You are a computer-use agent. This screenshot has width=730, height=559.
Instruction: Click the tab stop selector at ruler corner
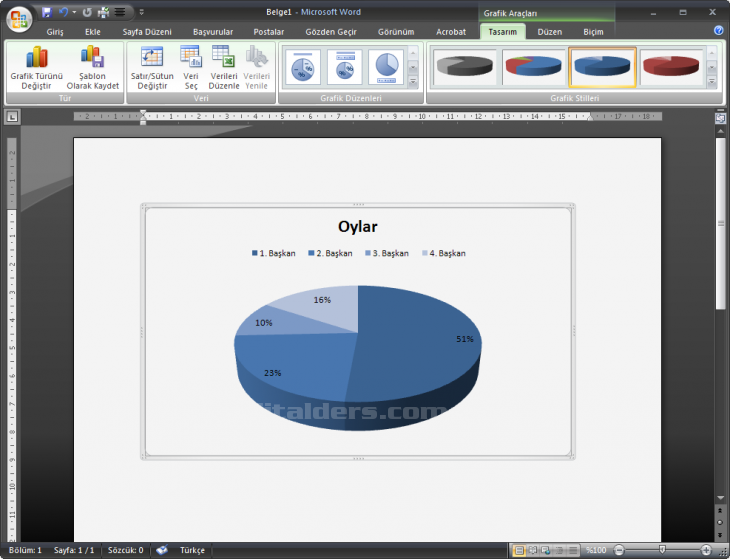(12, 116)
